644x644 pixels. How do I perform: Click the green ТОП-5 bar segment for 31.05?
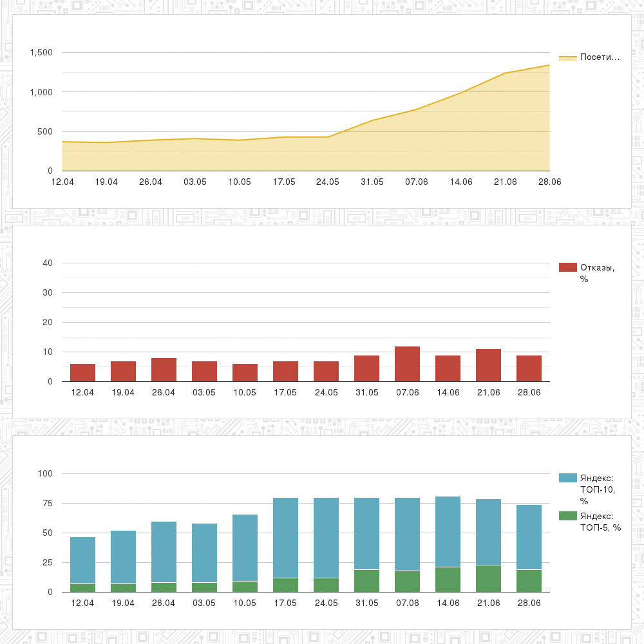click(x=367, y=581)
